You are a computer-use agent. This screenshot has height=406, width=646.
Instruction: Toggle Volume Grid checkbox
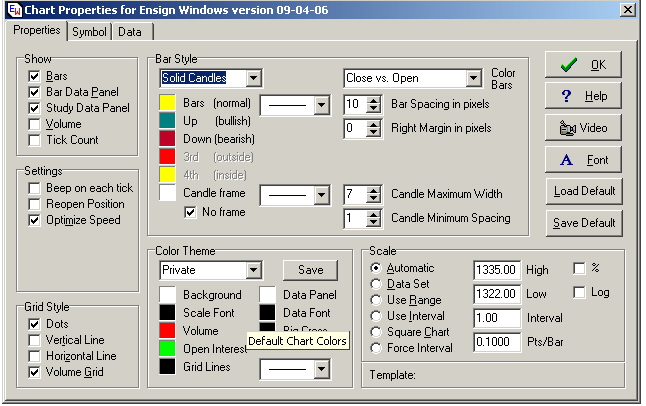point(34,372)
